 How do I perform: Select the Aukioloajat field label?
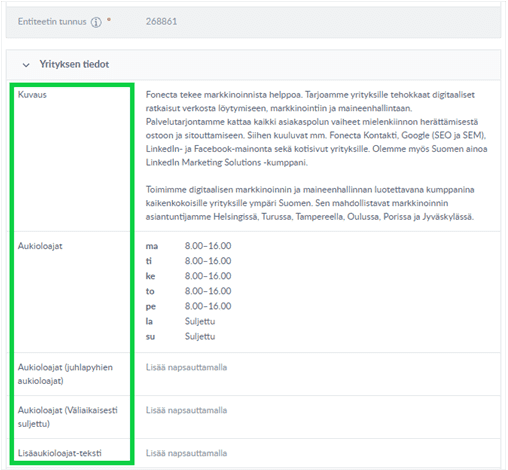(40, 246)
